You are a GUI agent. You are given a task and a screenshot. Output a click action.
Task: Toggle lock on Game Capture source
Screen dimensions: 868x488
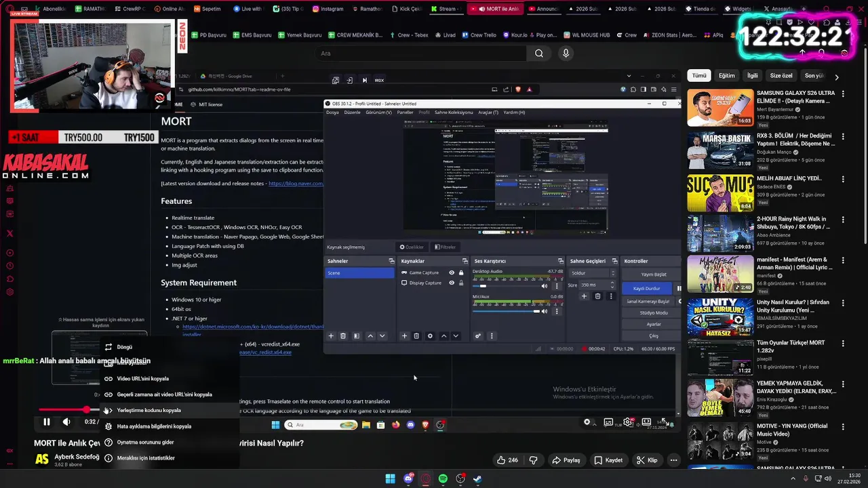point(461,272)
